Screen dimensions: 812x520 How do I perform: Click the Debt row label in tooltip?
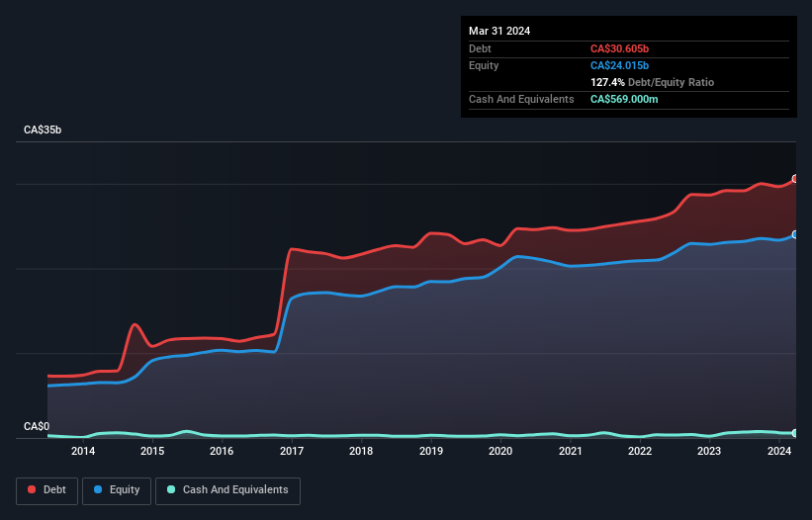point(480,48)
